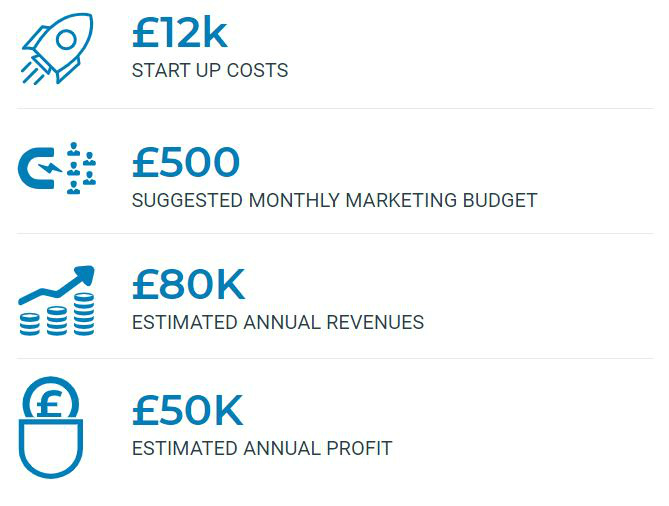Click the ESTIMATED ANNUAL PROFIT label
This screenshot has width=669, height=506.
coord(262,448)
